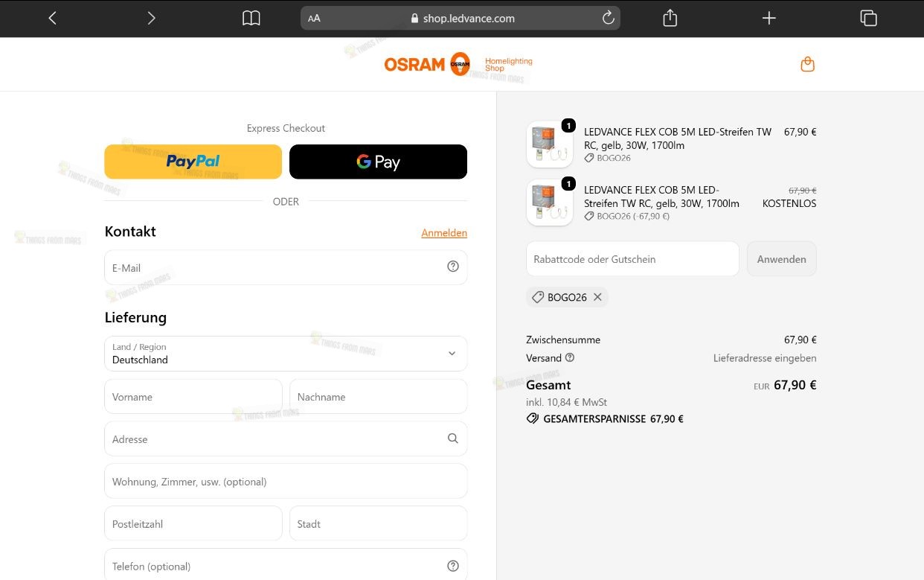Focus the E-Mail input field

[x=286, y=267]
